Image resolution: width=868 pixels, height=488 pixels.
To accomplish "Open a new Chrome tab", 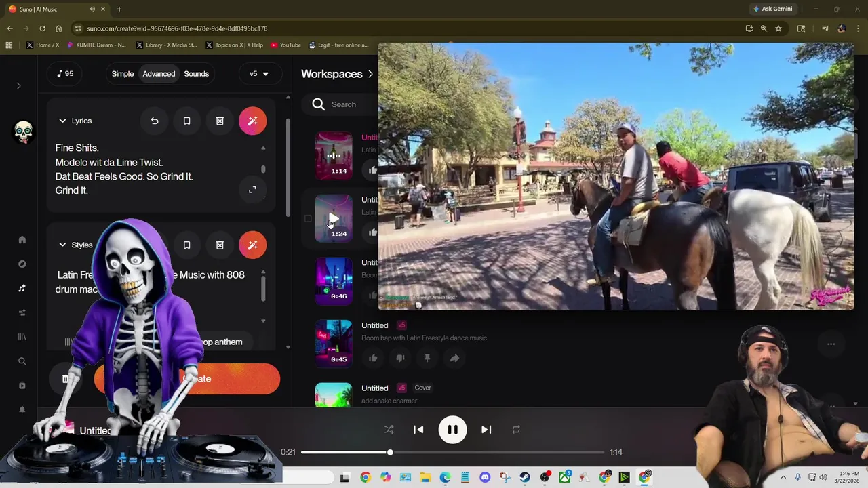I will click(119, 9).
